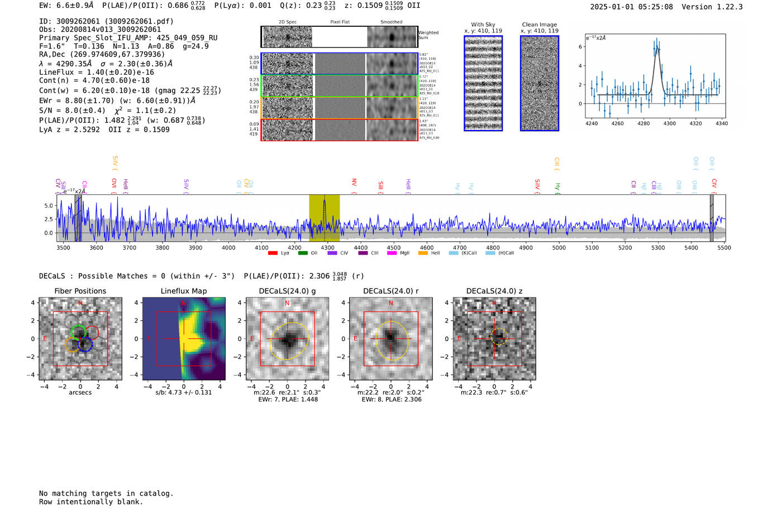Click the Pixel Flat column header
The image size is (782, 532).
click(x=340, y=22)
